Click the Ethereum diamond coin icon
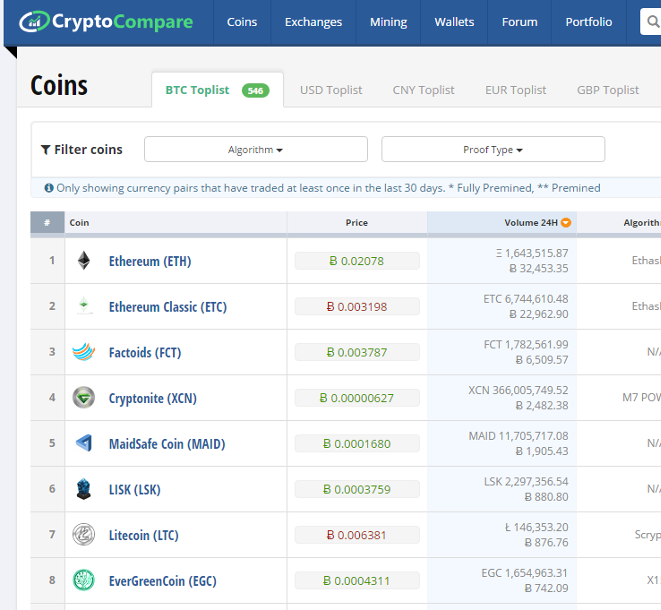Image resolution: width=661 pixels, height=610 pixels. point(84,261)
